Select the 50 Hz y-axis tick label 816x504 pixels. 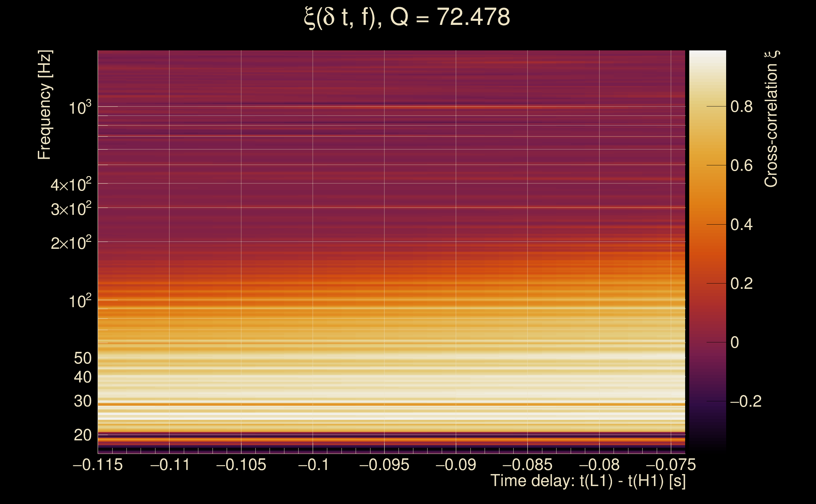[x=82, y=358]
